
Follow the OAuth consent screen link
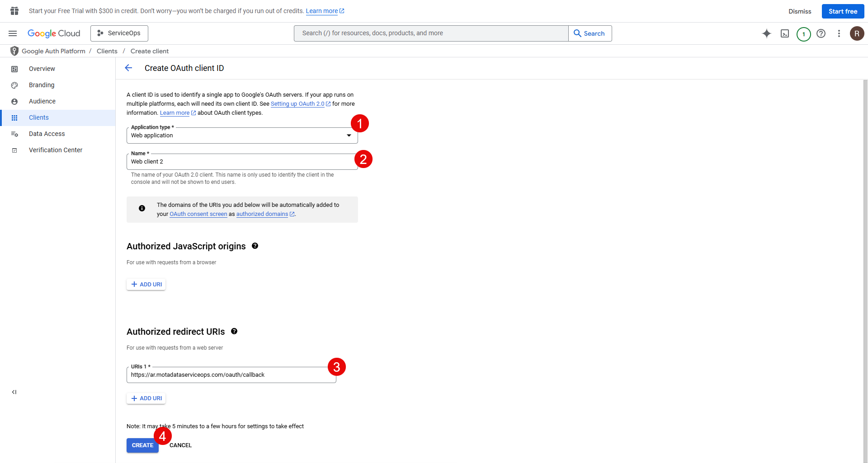coord(198,214)
